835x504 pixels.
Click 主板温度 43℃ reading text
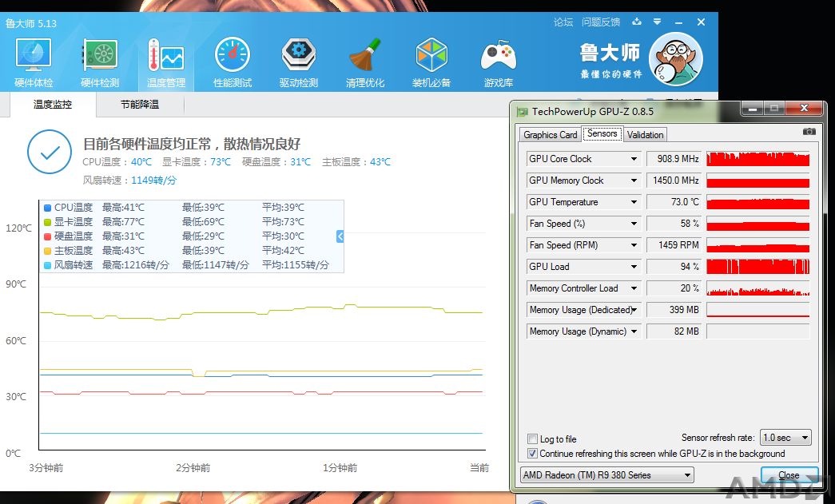(x=356, y=162)
